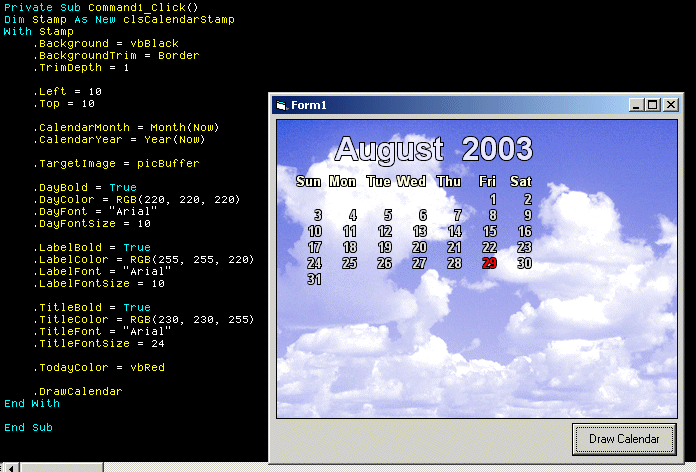Click today's date 29 in red
Viewport: 696px width, 472px height.
coord(489,263)
